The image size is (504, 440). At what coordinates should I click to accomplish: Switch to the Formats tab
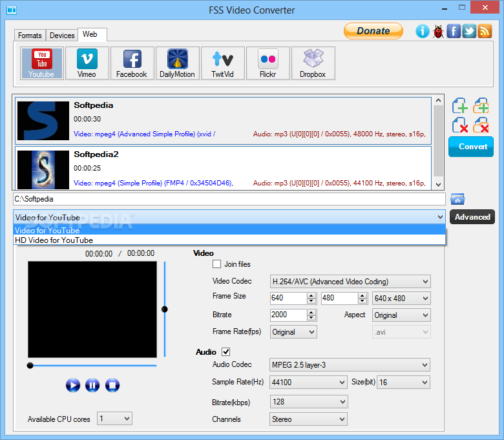pos(30,36)
